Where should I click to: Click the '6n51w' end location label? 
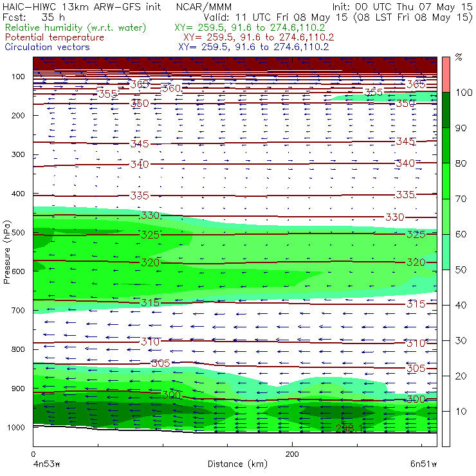pos(423,464)
